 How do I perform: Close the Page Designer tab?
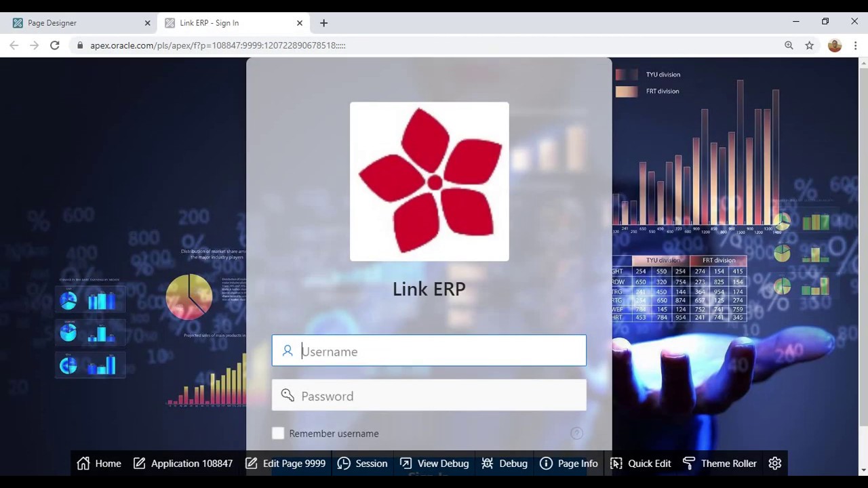tap(147, 23)
